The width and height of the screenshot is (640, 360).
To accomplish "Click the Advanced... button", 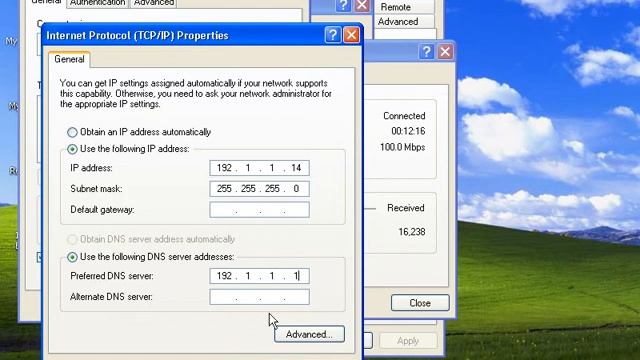I will (x=309, y=334).
